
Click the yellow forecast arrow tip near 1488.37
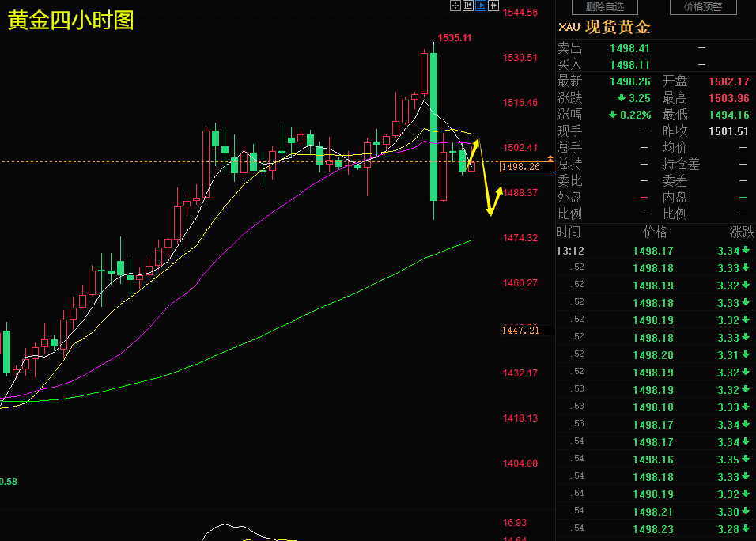500,189
